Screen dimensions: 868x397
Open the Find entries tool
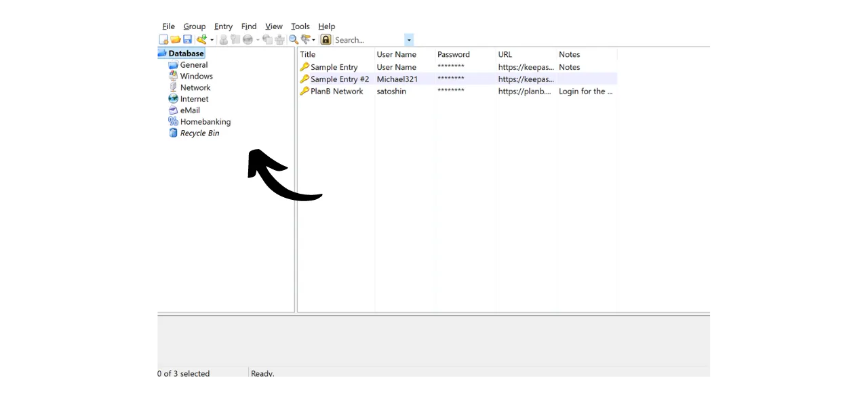point(293,39)
